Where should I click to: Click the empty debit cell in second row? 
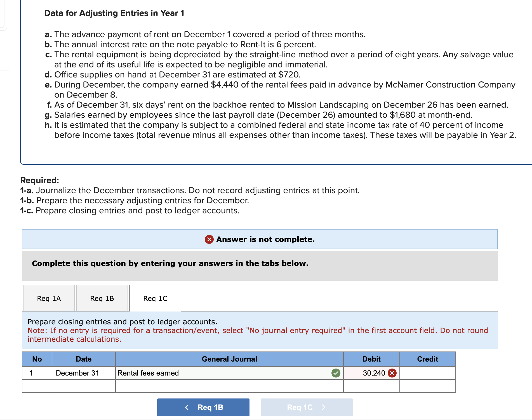coord(371,386)
